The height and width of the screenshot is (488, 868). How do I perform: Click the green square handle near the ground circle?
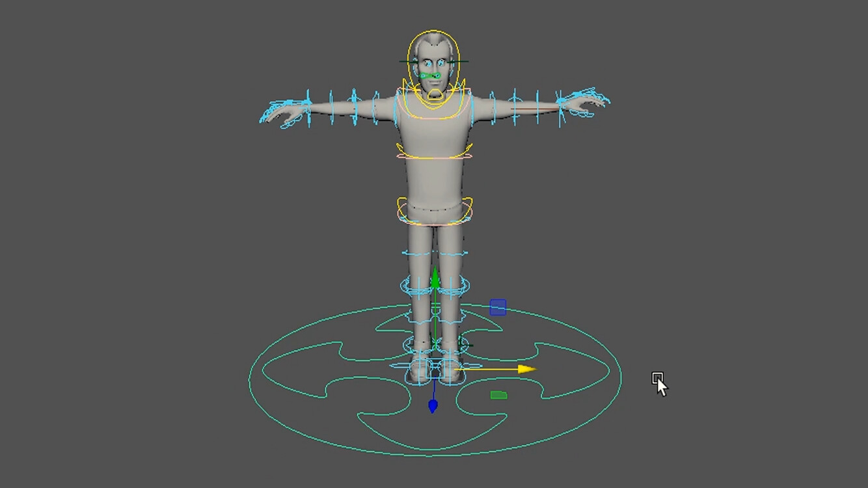[498, 394]
